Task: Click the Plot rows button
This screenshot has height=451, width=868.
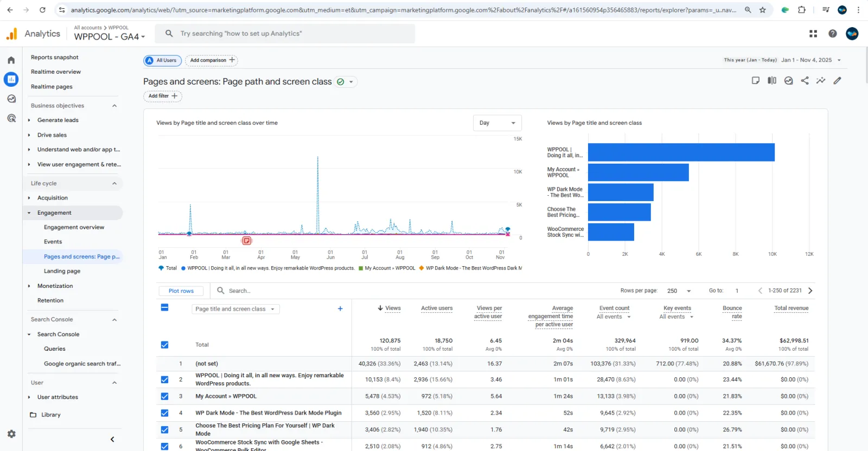Action: (181, 291)
